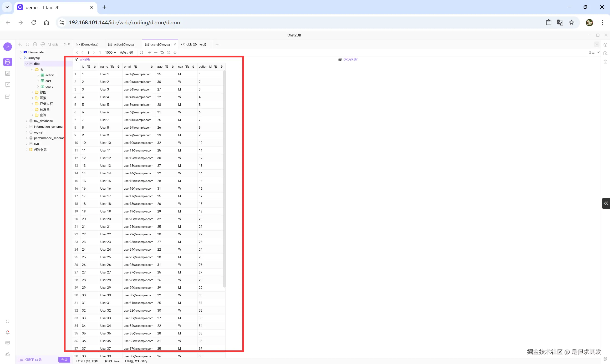Toggle the eye preview icon in toolbar

tap(168, 52)
